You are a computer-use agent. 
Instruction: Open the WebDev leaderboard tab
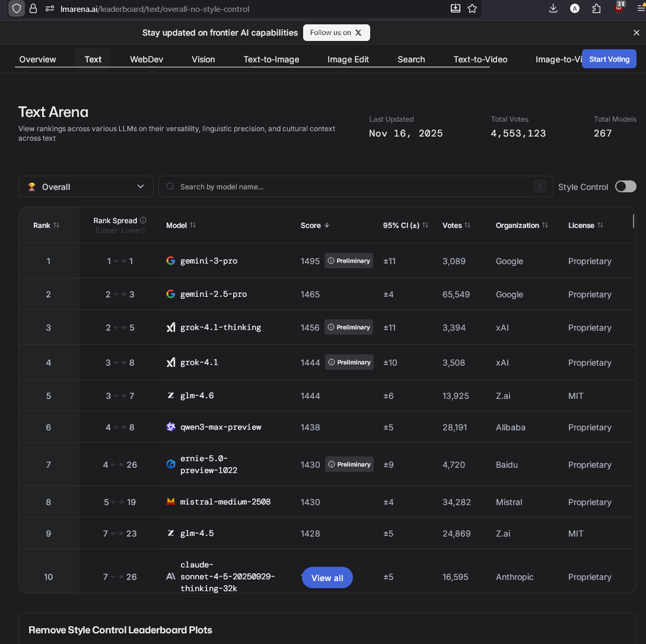click(147, 59)
